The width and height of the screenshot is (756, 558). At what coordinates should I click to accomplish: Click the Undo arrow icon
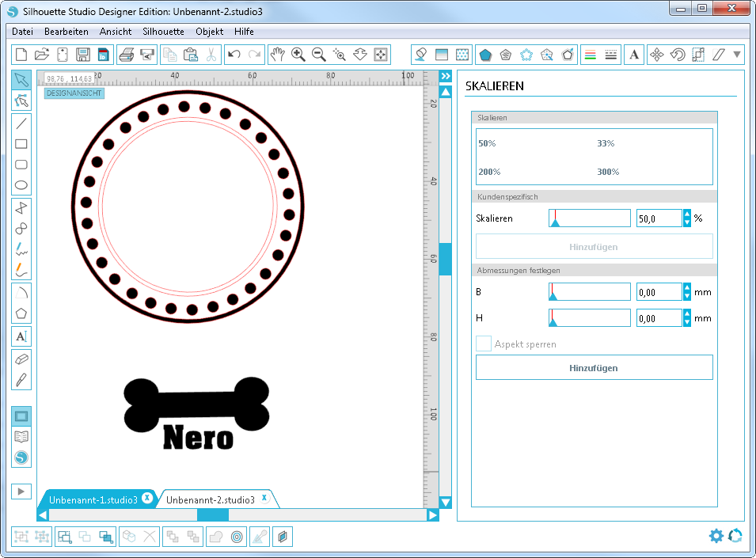pos(234,55)
